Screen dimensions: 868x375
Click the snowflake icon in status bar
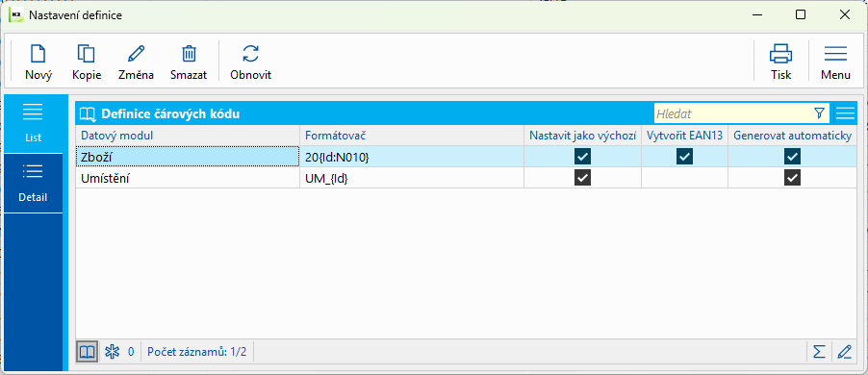click(x=113, y=351)
